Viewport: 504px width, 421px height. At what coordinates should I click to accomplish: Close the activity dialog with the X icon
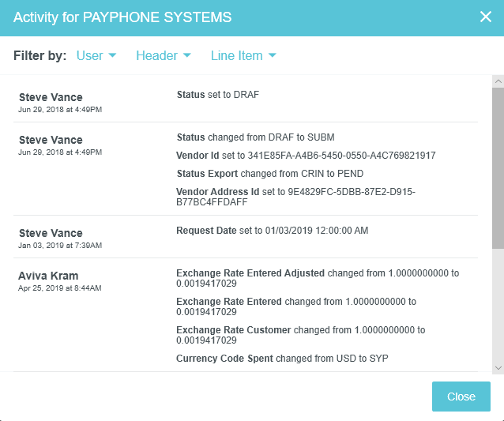point(485,17)
